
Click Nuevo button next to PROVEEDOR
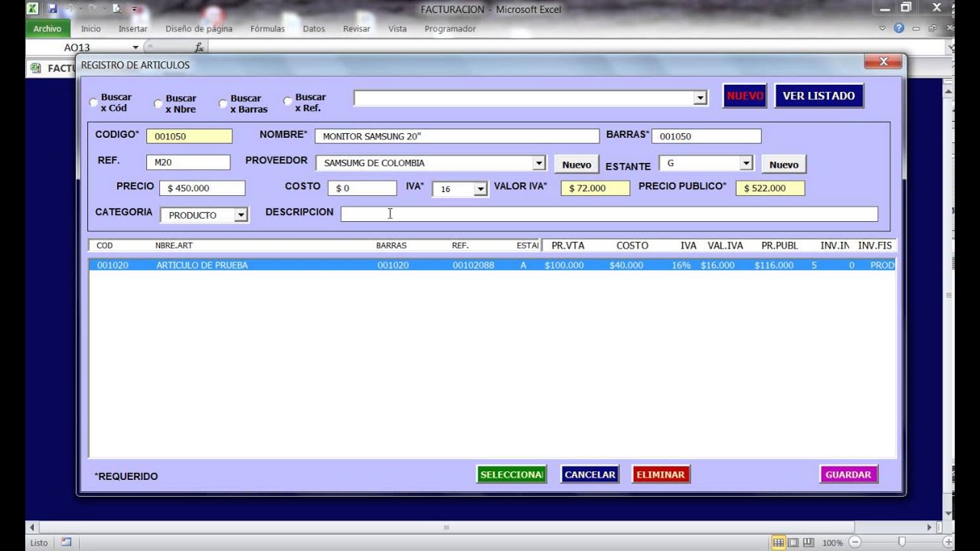(577, 165)
